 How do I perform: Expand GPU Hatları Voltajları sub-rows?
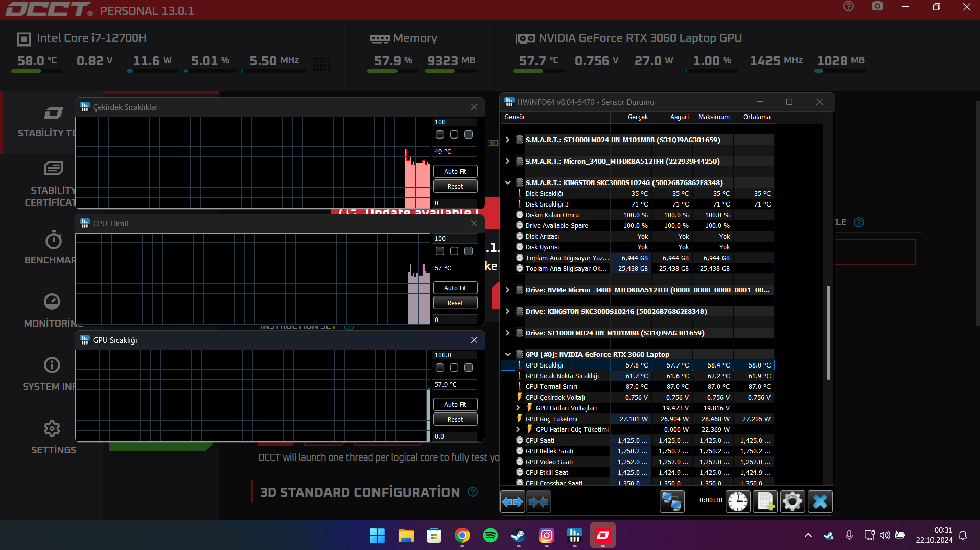(x=518, y=408)
